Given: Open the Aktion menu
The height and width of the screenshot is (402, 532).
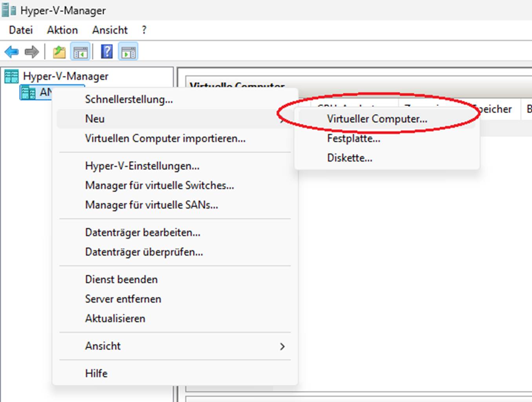Looking at the screenshot, I should [62, 30].
